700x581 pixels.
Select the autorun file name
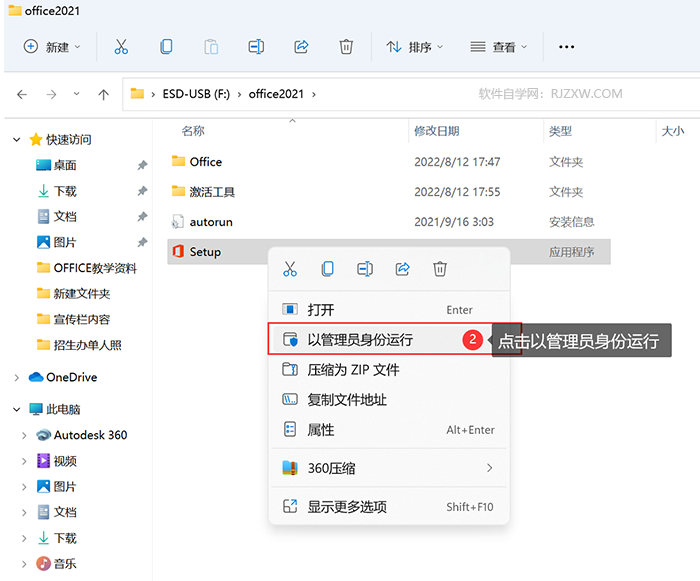pyautogui.click(x=211, y=222)
